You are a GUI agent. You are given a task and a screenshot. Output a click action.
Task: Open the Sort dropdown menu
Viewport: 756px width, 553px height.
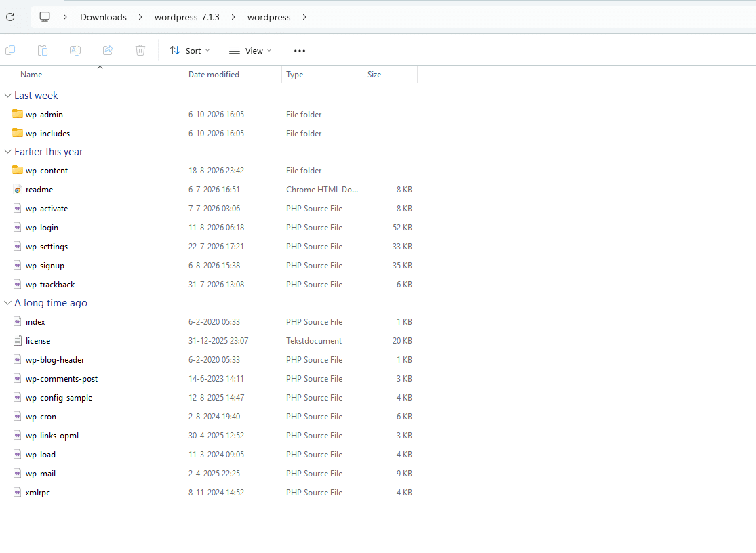pyautogui.click(x=189, y=51)
